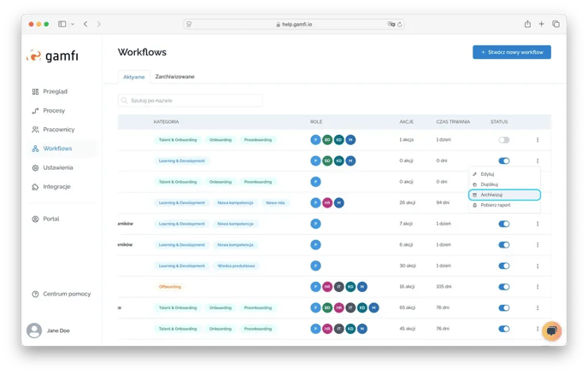Open Portal from the sidebar
The image size is (588, 374).
(51, 219)
